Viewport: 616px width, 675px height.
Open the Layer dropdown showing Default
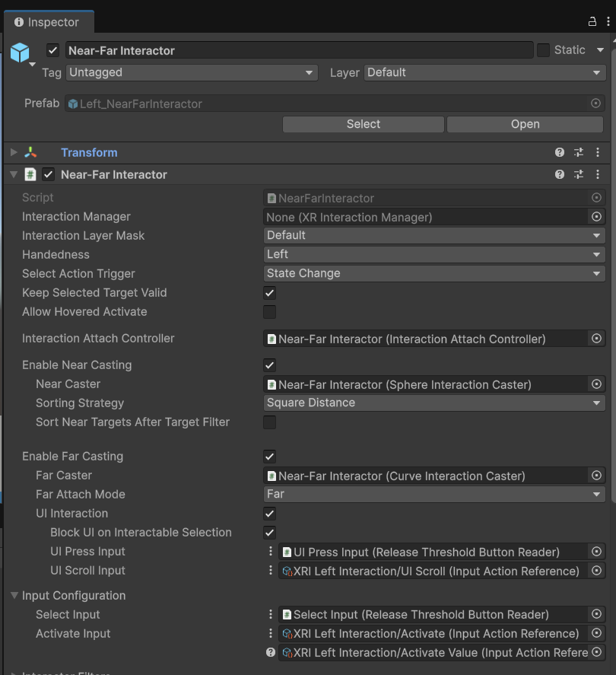tap(484, 72)
